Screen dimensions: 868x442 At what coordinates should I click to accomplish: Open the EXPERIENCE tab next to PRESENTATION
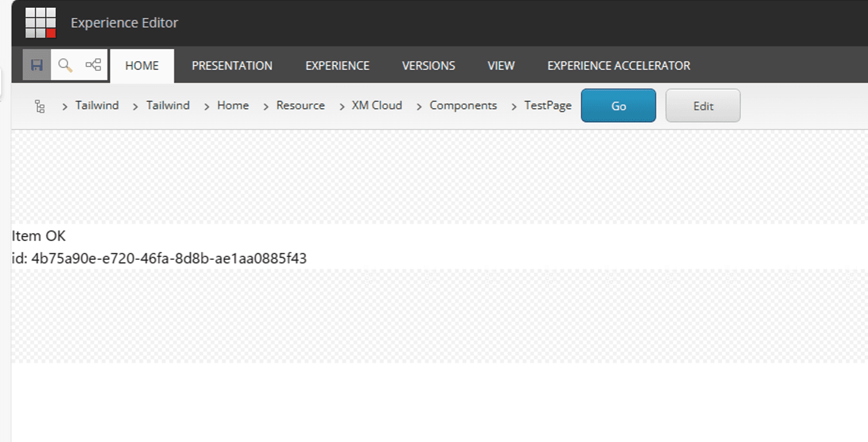coord(337,66)
